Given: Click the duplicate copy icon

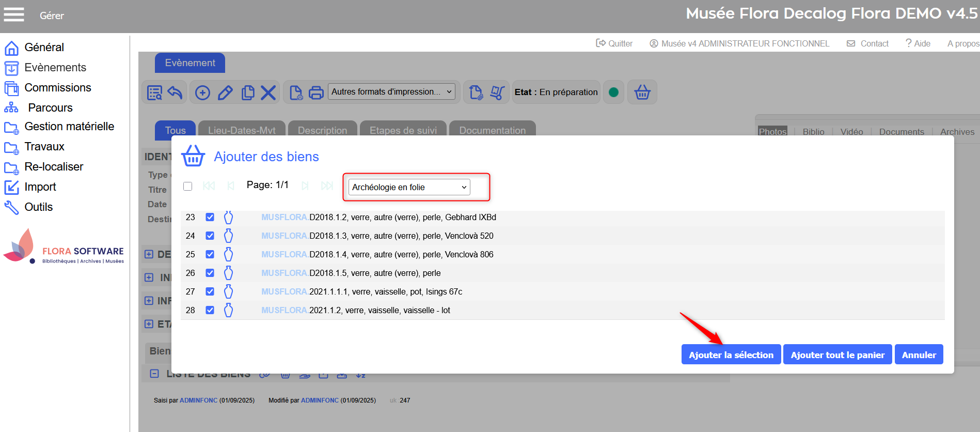Looking at the screenshot, I should [248, 93].
